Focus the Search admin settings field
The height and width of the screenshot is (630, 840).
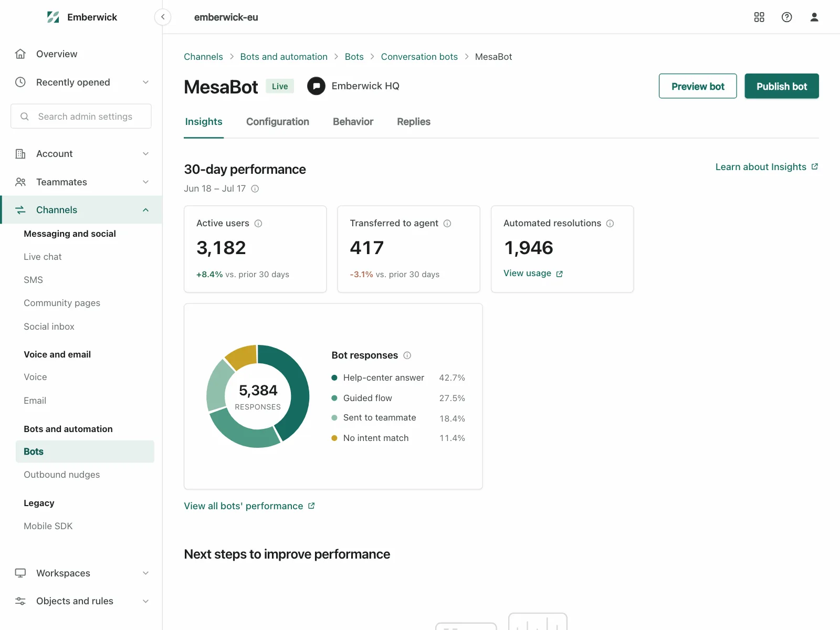tap(81, 117)
